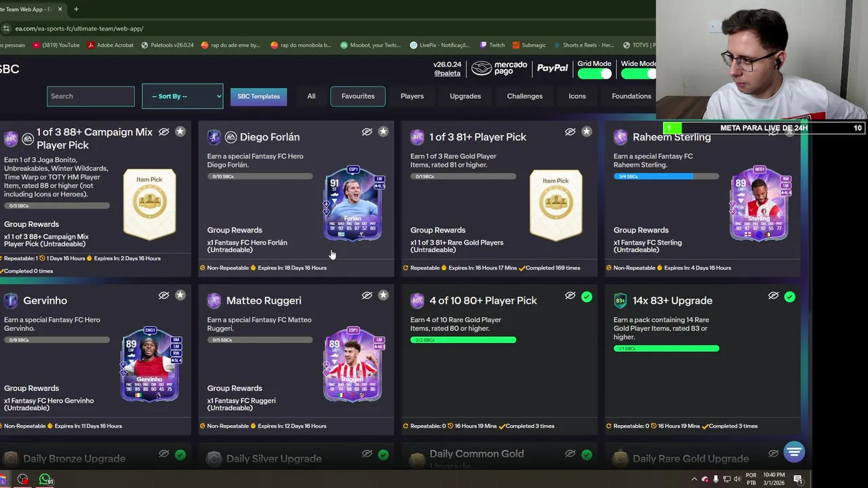Open the Matteo Ruggeri 89 player card
This screenshot has width=868, height=488.
click(353, 364)
